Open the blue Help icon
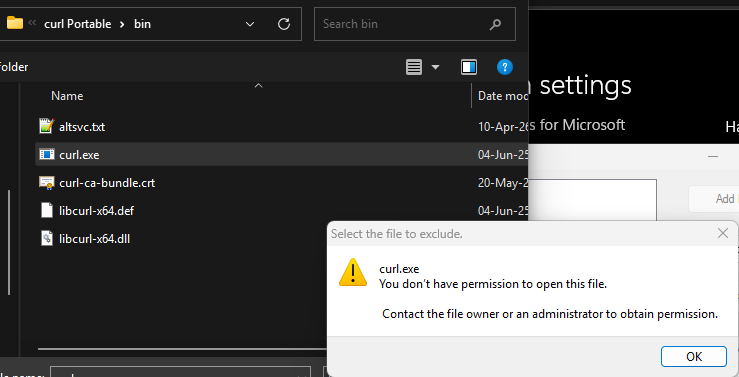 click(504, 67)
